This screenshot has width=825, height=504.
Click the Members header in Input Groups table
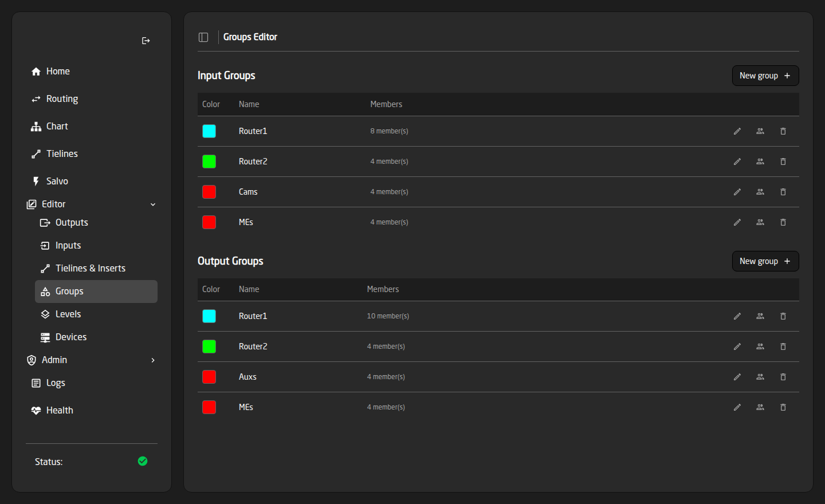[386, 104]
